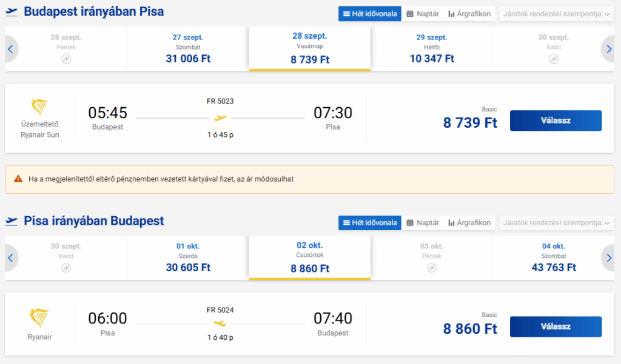Choose 27 szept. Szombat 31 006 Ft
Image resolution: width=621 pixels, height=364 pixels.
pos(188,49)
